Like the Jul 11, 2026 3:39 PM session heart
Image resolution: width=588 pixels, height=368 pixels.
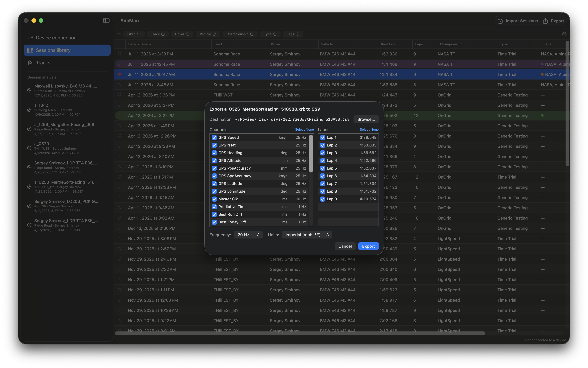click(x=119, y=54)
